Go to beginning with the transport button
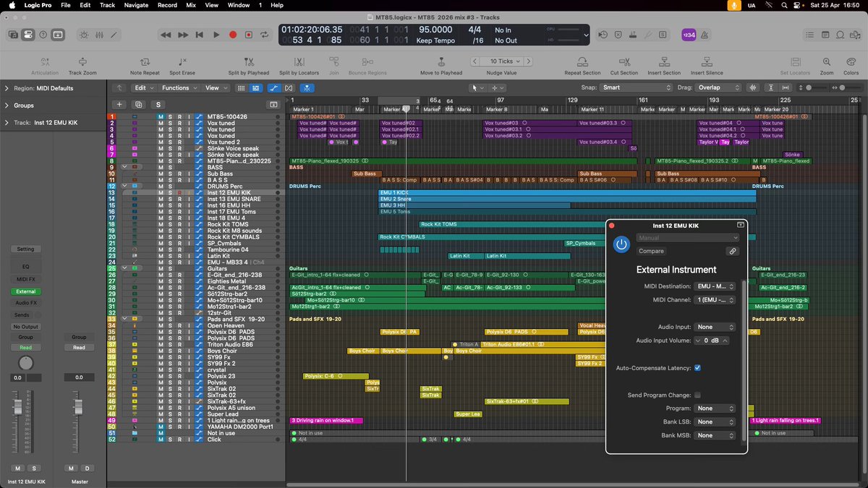Viewport: 868px width, 488px height. 200,35
